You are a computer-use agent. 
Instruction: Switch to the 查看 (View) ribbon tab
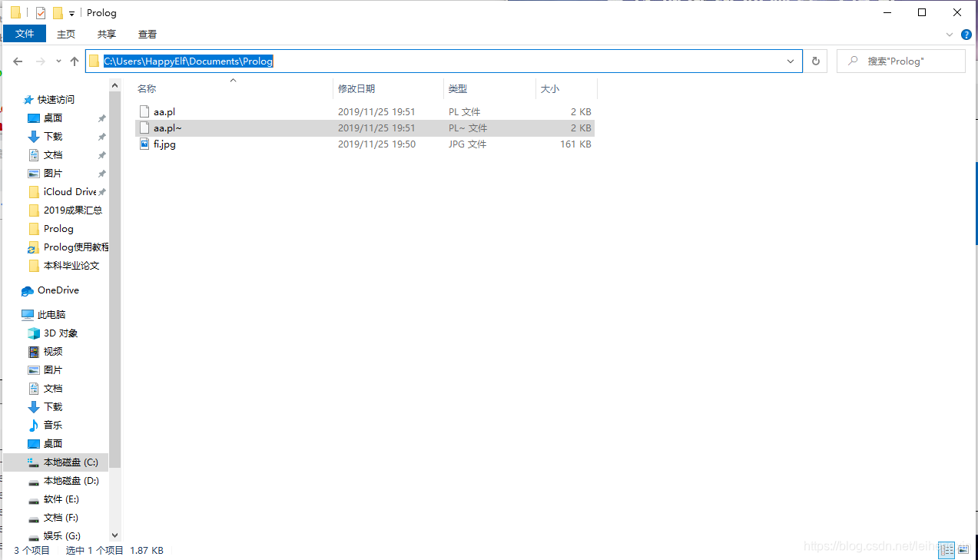tap(147, 34)
